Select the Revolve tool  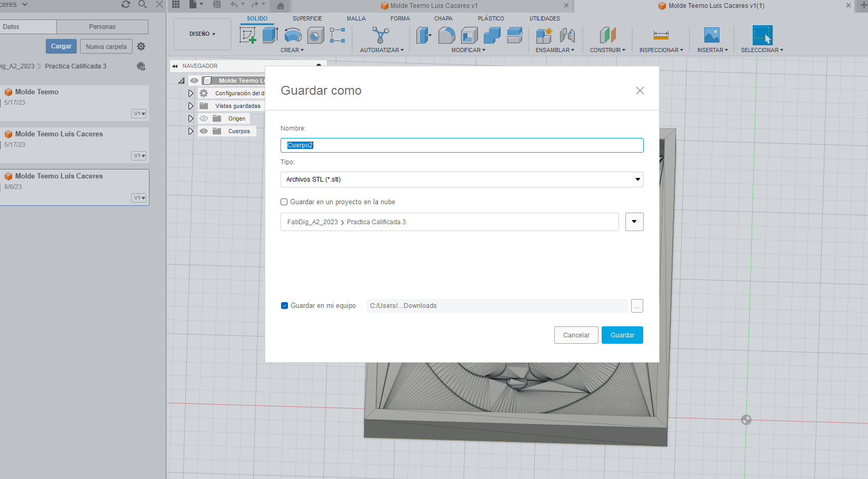(293, 35)
